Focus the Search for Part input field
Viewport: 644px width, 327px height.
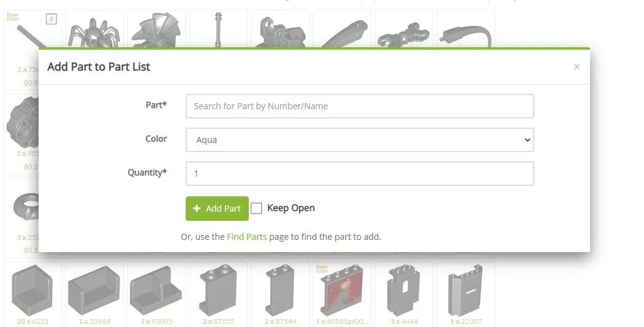pos(360,106)
